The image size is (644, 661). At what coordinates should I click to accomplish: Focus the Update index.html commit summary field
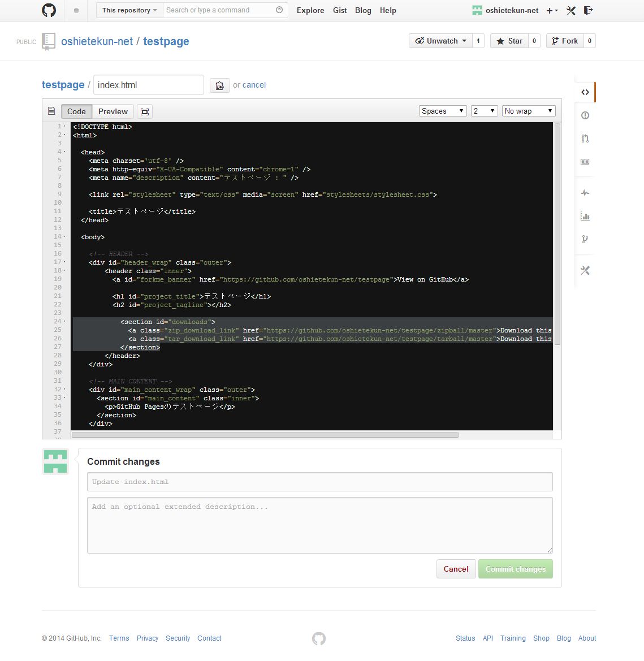(x=320, y=482)
